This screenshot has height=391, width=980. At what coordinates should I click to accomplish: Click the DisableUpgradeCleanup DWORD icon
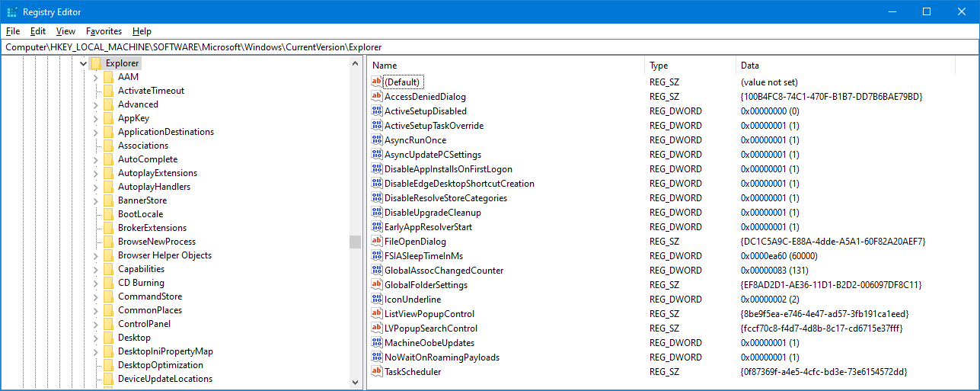377,213
